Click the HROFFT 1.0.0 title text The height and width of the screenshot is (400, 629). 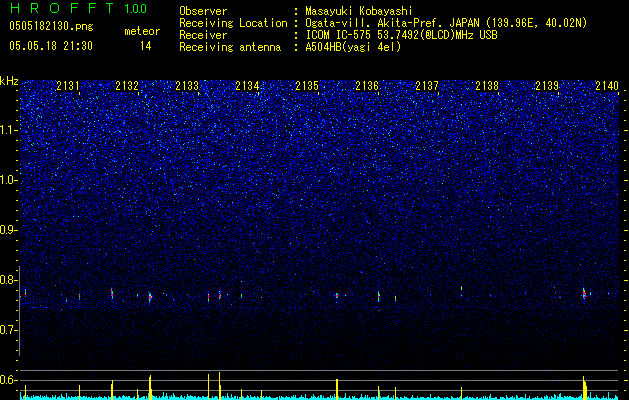coord(79,8)
